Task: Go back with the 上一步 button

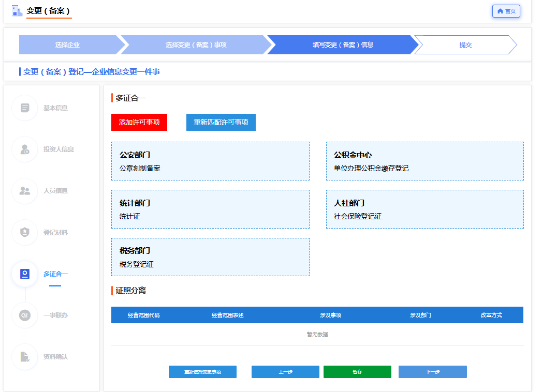Action: [x=285, y=372]
